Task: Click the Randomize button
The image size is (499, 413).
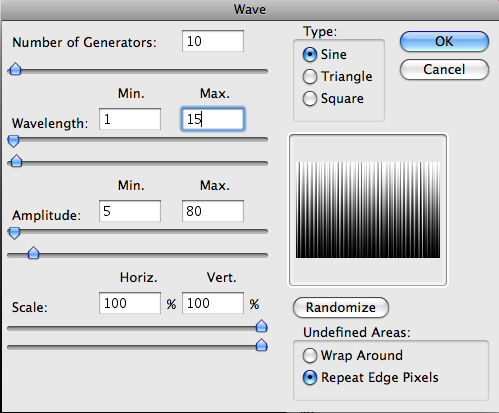Action: [341, 307]
